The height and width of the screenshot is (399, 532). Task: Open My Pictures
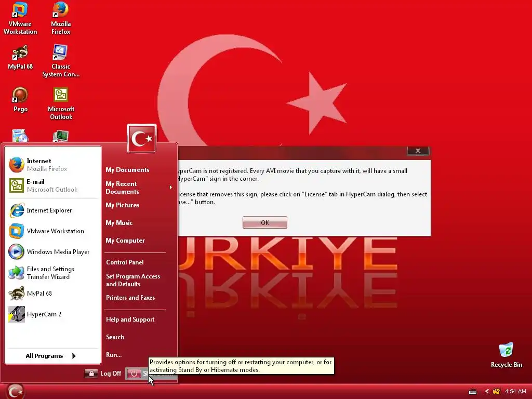(x=123, y=205)
